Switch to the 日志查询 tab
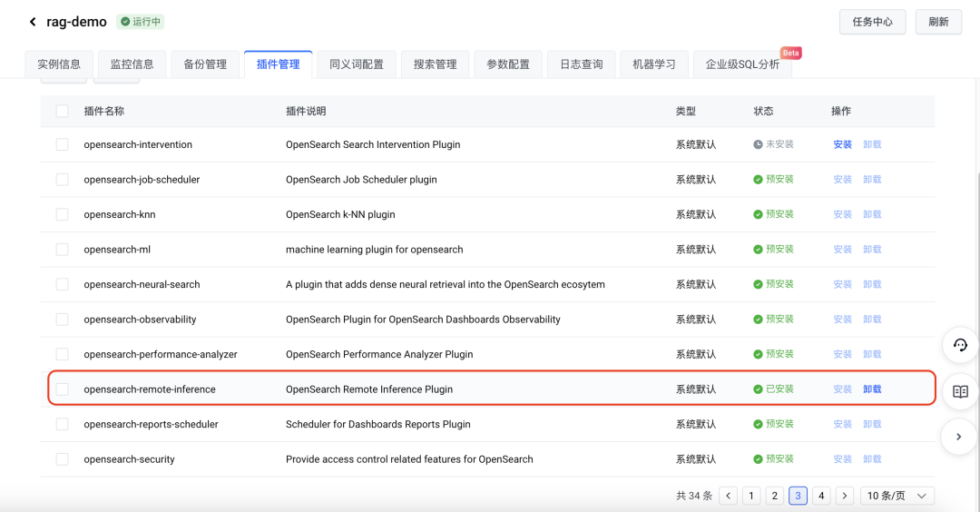 point(582,64)
